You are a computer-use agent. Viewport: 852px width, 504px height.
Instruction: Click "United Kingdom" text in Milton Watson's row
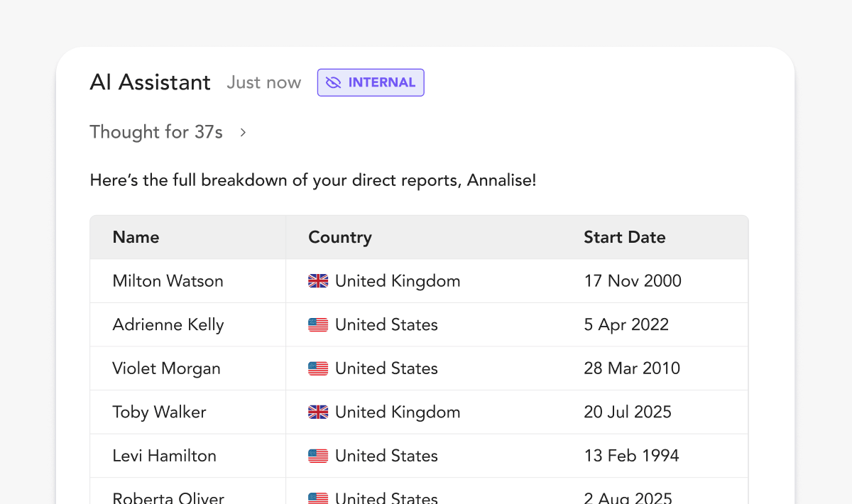398,281
